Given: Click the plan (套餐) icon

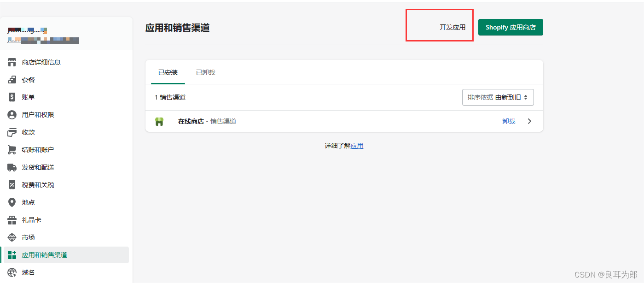Looking at the screenshot, I should [12, 80].
